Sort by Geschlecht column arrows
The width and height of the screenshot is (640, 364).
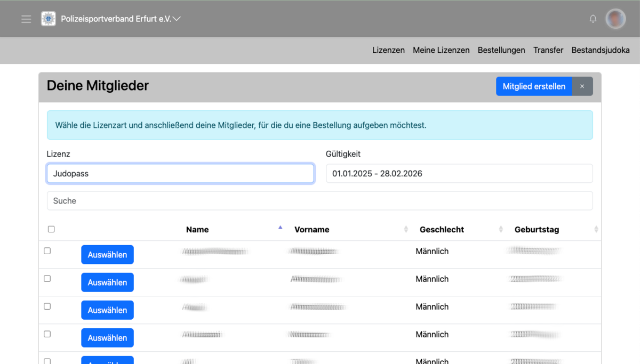coord(500,229)
